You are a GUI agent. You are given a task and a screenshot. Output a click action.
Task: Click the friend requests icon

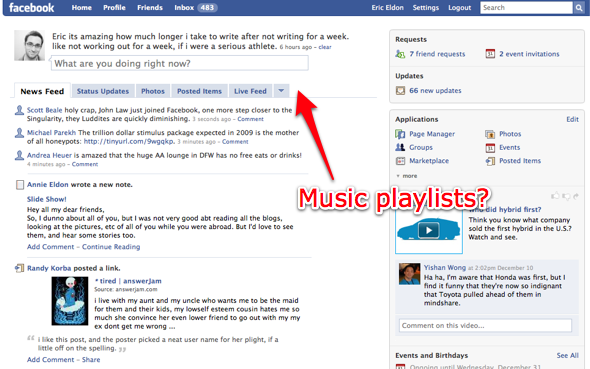400,54
